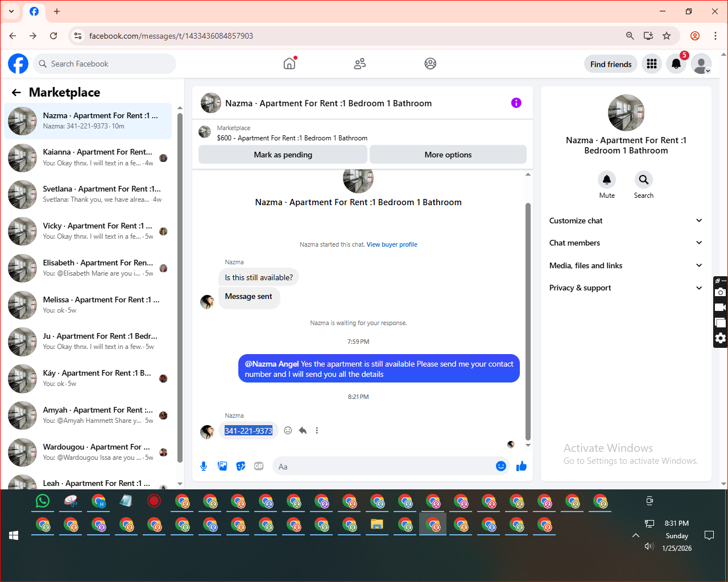The width and height of the screenshot is (728, 582).
Task: Open the Chrome three-dot menu
Action: coord(715,36)
